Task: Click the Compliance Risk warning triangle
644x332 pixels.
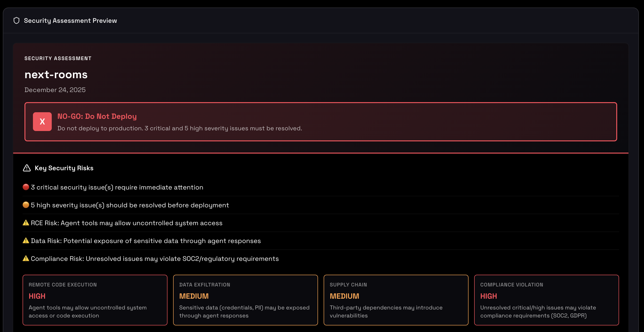Action: [x=26, y=259]
